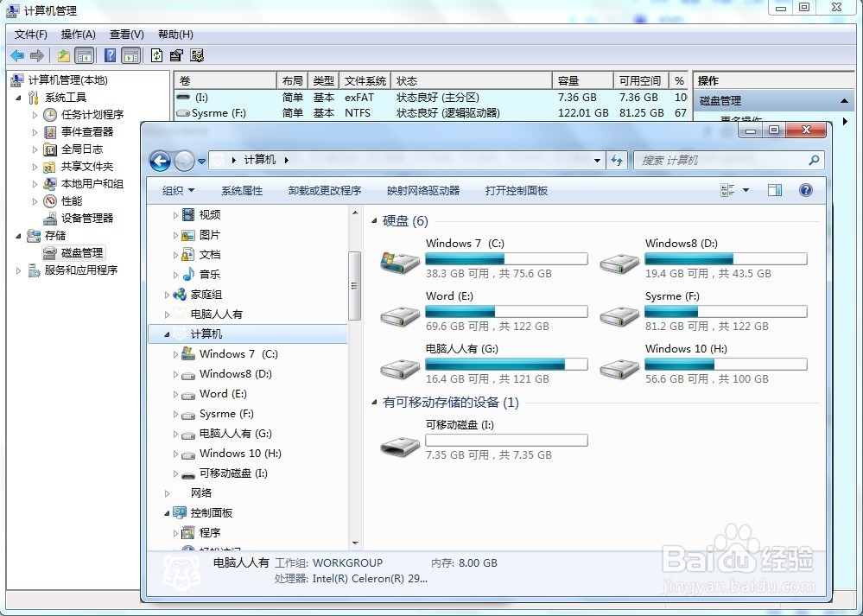Open the Windows8 (D:) drive icon

point(619,263)
